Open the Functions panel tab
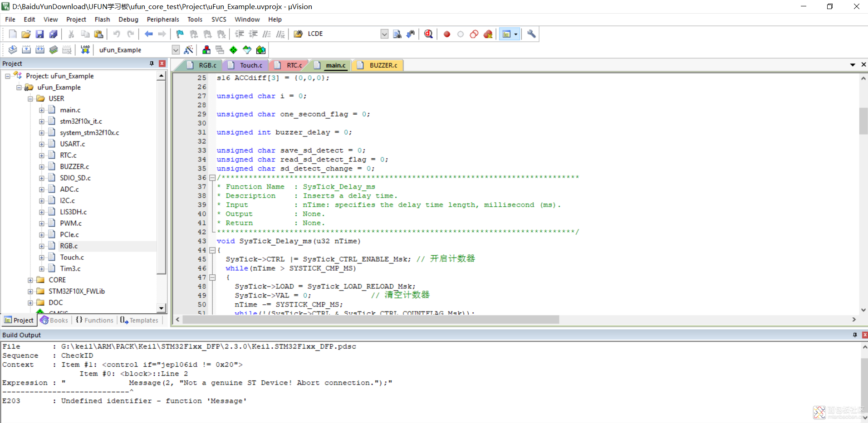Viewport: 868px width, 423px height. 94,320
